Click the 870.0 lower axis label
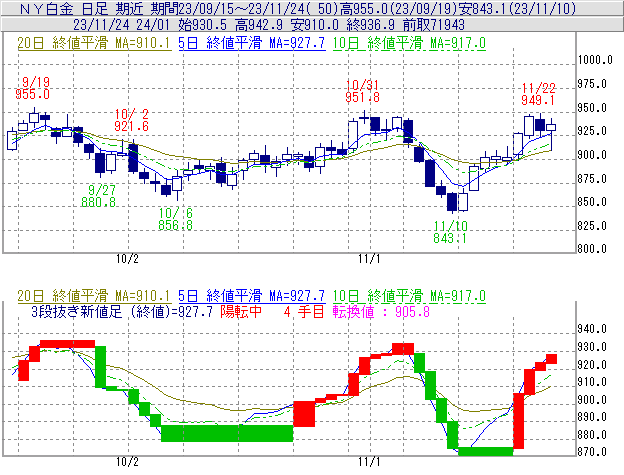This screenshot has width=624, height=475. point(592,452)
